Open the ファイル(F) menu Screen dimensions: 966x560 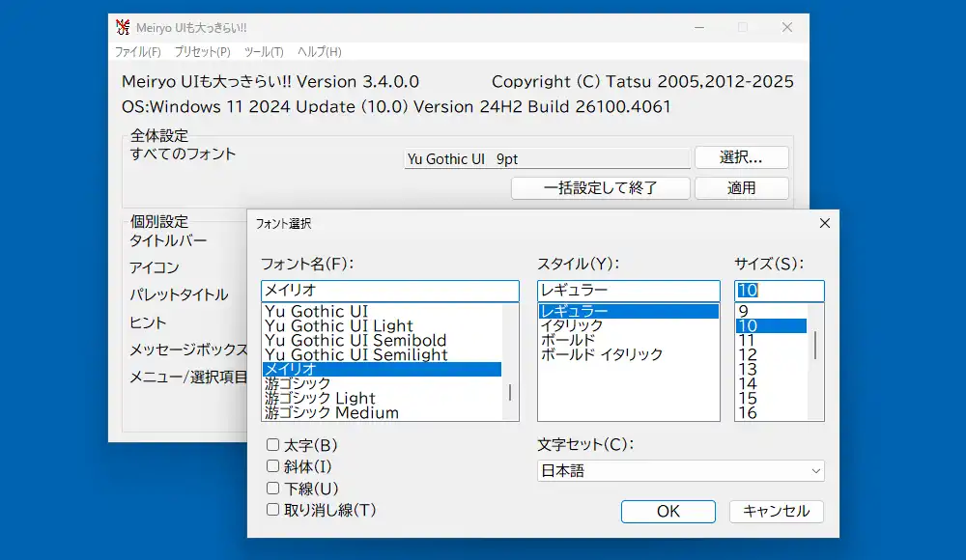(138, 52)
